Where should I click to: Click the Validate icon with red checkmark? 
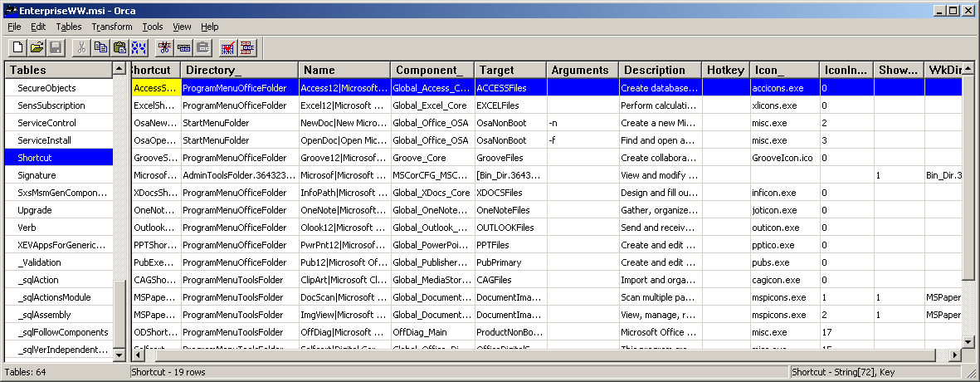click(228, 47)
